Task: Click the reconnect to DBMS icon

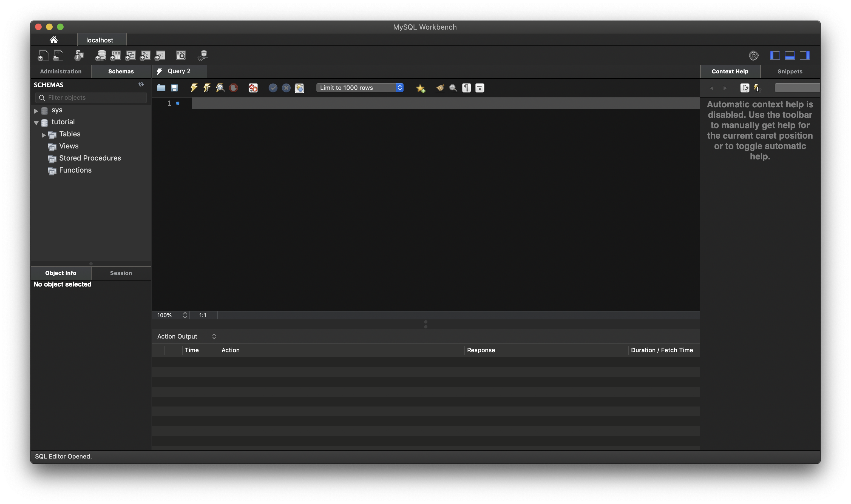Action: [203, 55]
